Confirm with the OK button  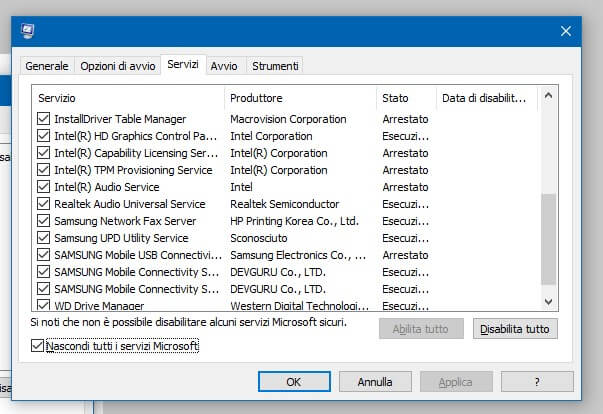click(x=293, y=382)
